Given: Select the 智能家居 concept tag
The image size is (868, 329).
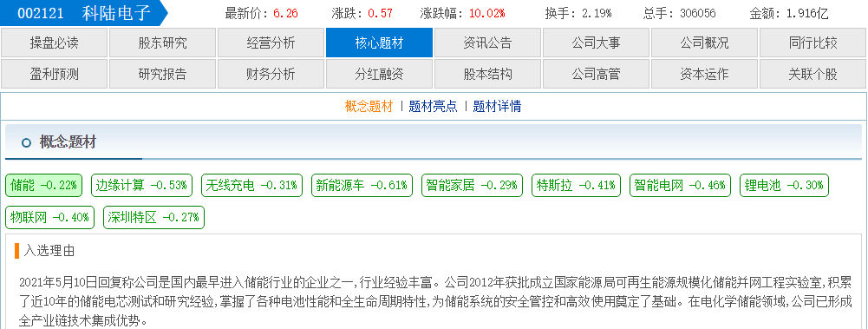Looking at the screenshot, I should pyautogui.click(x=472, y=186).
